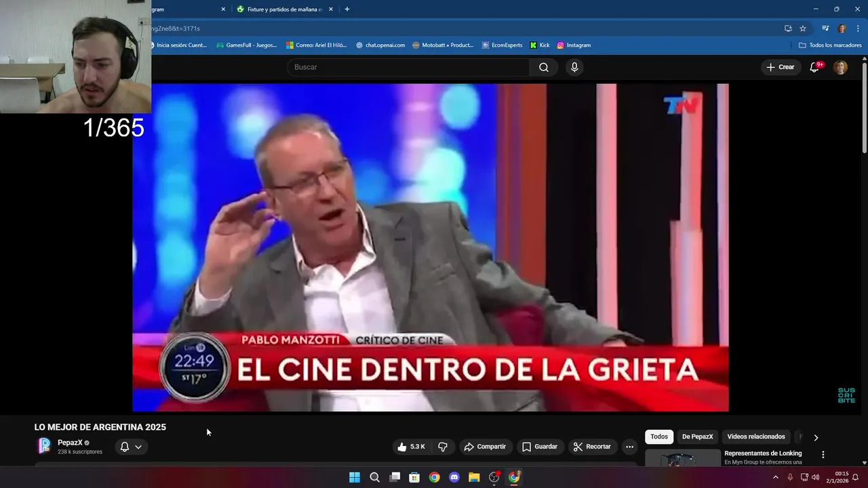Click the YouTube search magnifier button

point(544,67)
